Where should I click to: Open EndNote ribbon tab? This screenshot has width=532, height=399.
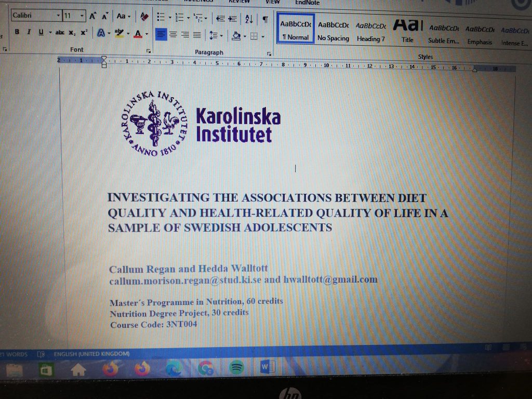click(x=307, y=3)
